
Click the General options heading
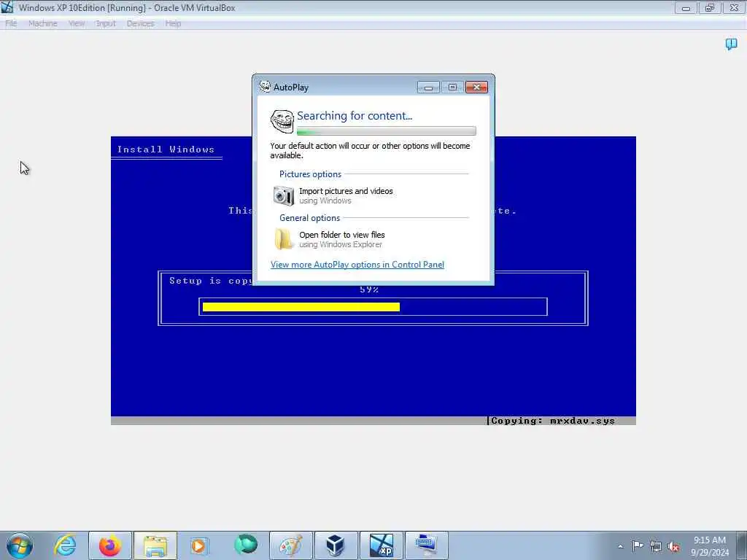pyautogui.click(x=309, y=218)
